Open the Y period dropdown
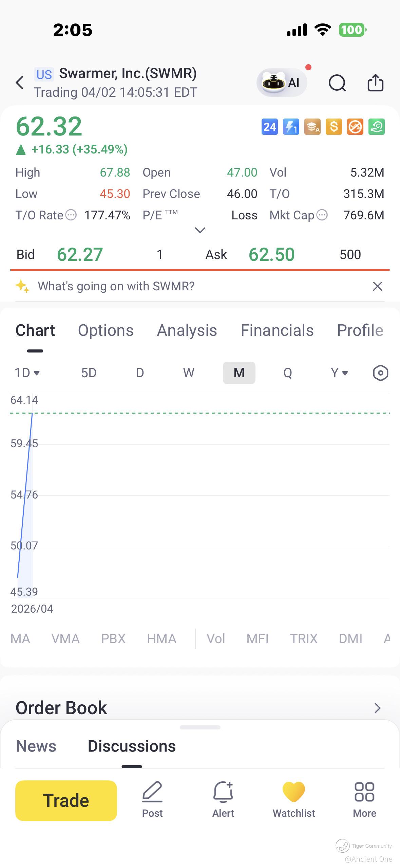The height and width of the screenshot is (868, 400). click(x=339, y=373)
